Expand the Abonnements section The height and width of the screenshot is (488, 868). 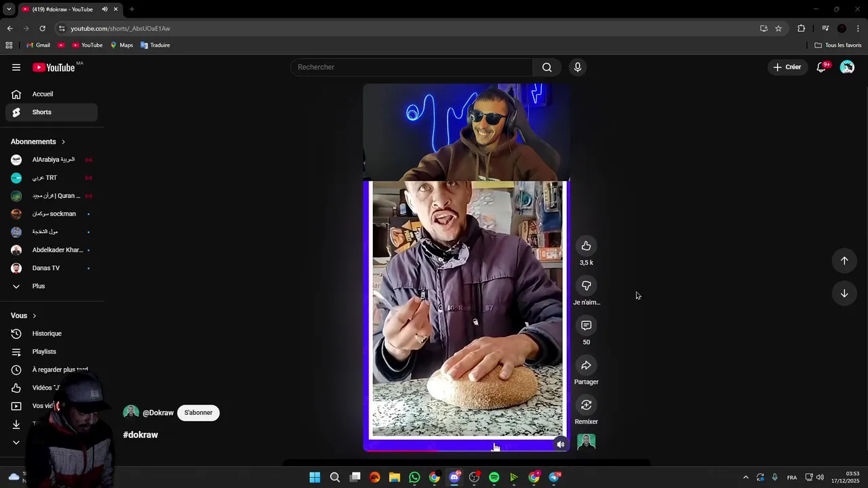click(38, 142)
